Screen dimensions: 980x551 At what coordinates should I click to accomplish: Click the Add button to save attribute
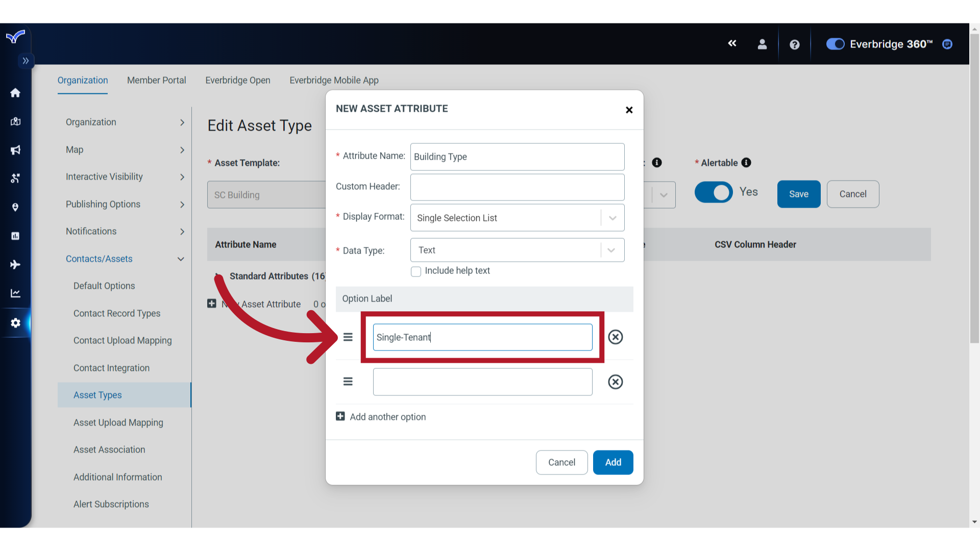613,462
